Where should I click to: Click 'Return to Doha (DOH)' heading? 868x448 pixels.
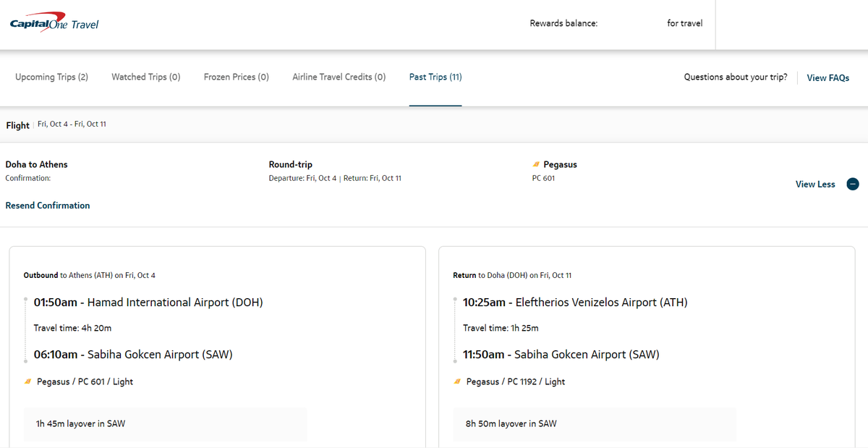512,275
